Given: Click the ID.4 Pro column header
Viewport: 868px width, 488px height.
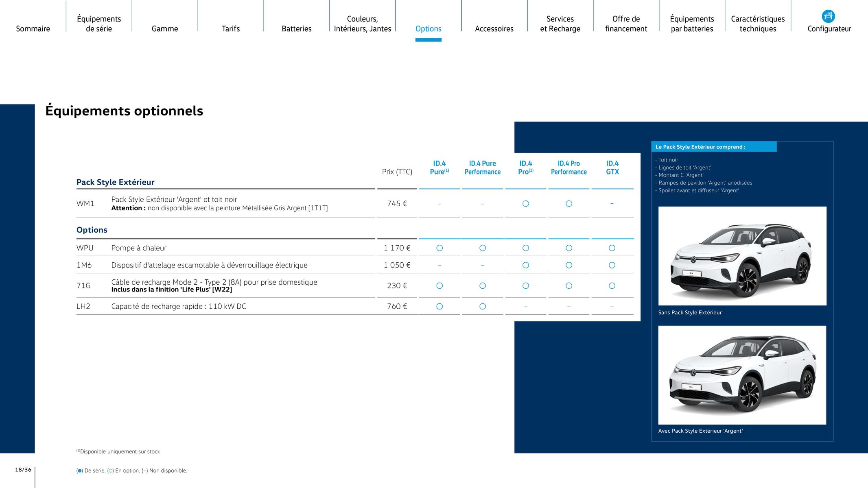Looking at the screenshot, I should [526, 168].
